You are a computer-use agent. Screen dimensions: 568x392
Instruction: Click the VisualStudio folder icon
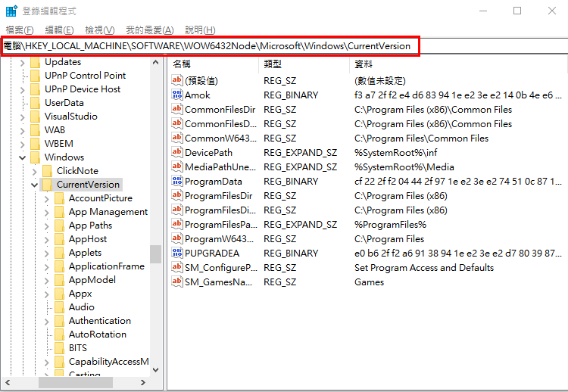tap(36, 117)
